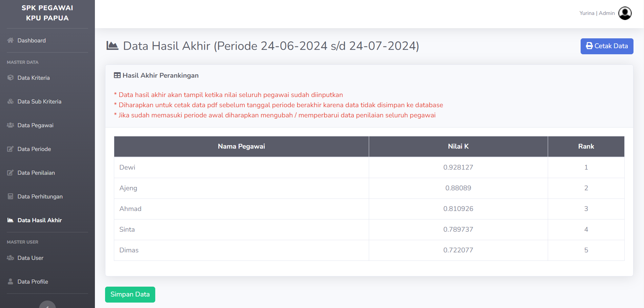Open the admin avatar profile picture
Image resolution: width=644 pixels, height=308 pixels.
pyautogui.click(x=625, y=13)
